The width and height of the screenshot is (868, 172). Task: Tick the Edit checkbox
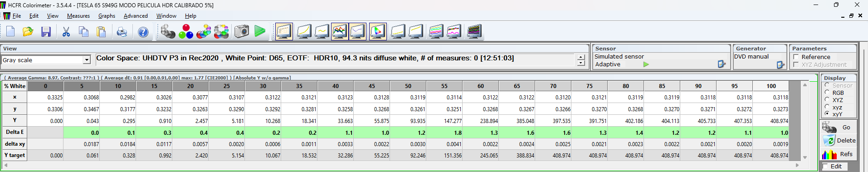click(825, 167)
